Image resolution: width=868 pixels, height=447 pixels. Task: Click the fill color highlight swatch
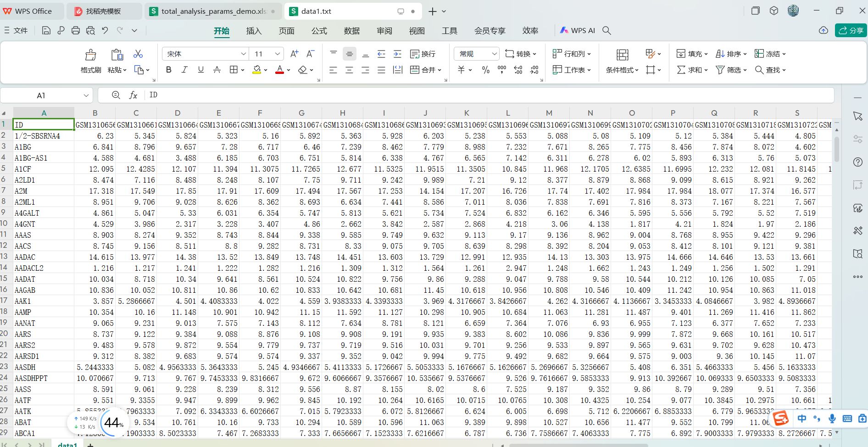pos(256,70)
